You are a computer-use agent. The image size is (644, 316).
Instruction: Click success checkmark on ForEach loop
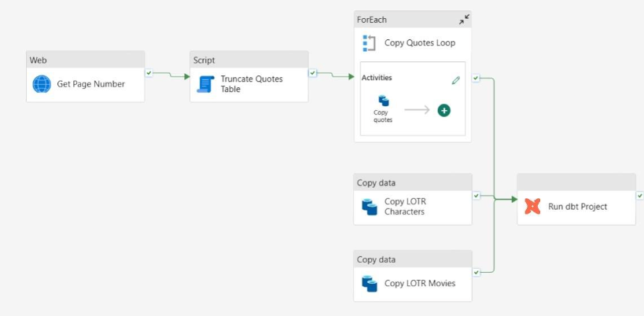[x=477, y=78]
